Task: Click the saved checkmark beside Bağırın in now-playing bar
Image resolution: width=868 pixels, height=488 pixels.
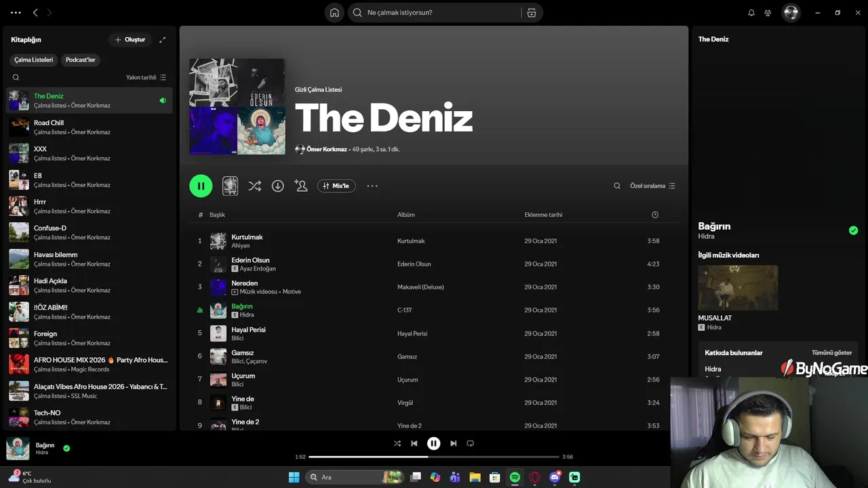Action: 66,448
